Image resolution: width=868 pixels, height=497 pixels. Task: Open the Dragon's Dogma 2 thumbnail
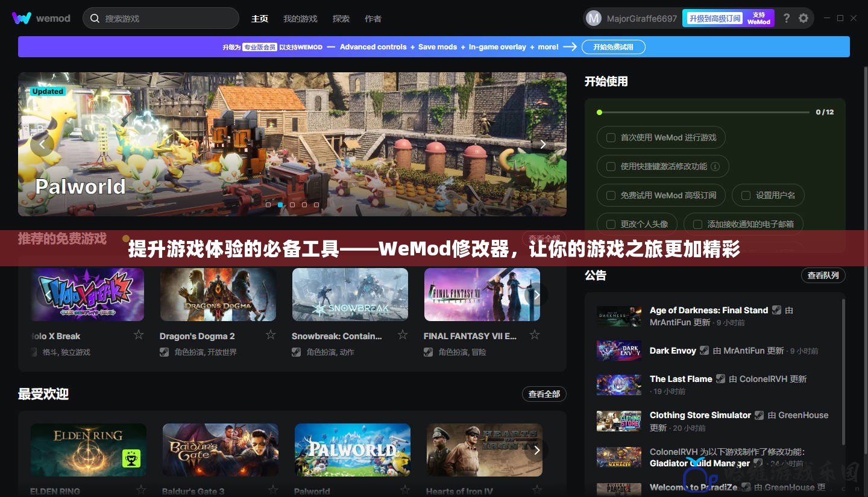218,295
